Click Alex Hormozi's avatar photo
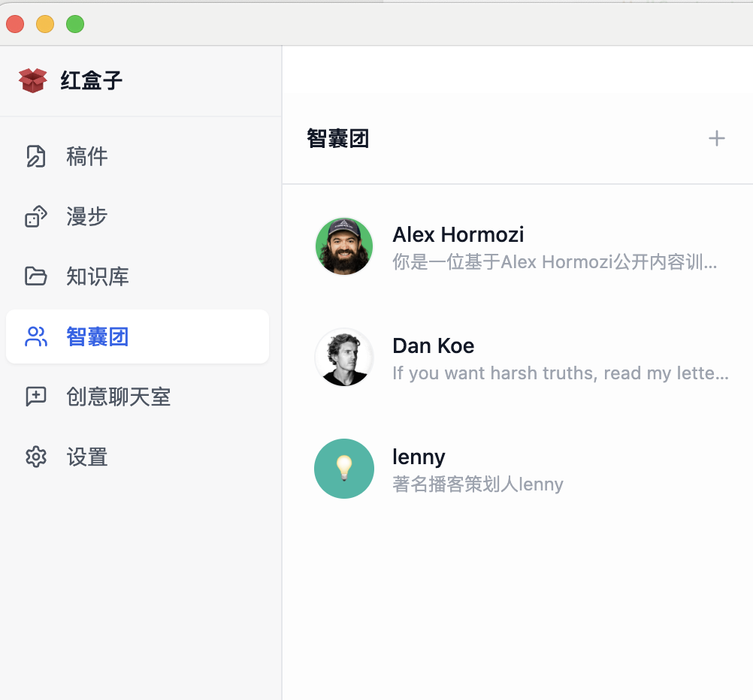753x700 pixels. click(344, 246)
